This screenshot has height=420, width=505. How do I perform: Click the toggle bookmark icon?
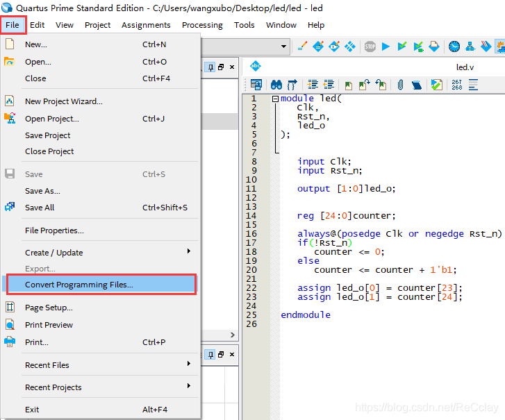[349, 85]
